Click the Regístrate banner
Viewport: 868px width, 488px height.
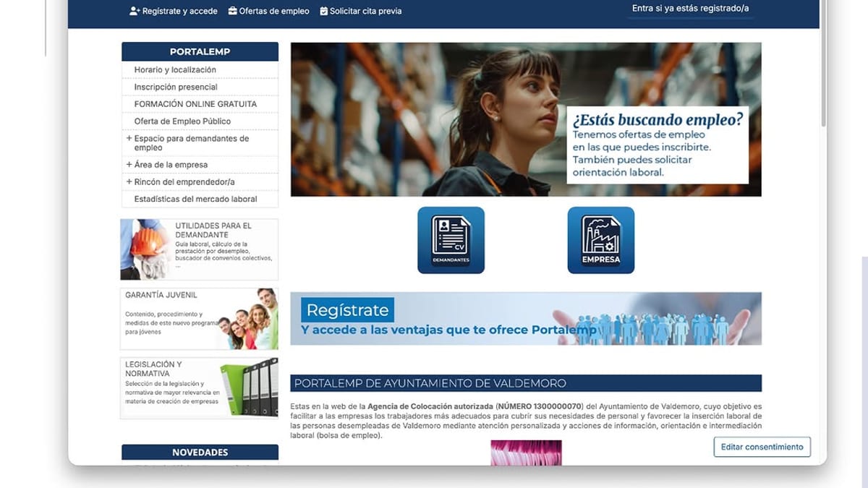[526, 319]
